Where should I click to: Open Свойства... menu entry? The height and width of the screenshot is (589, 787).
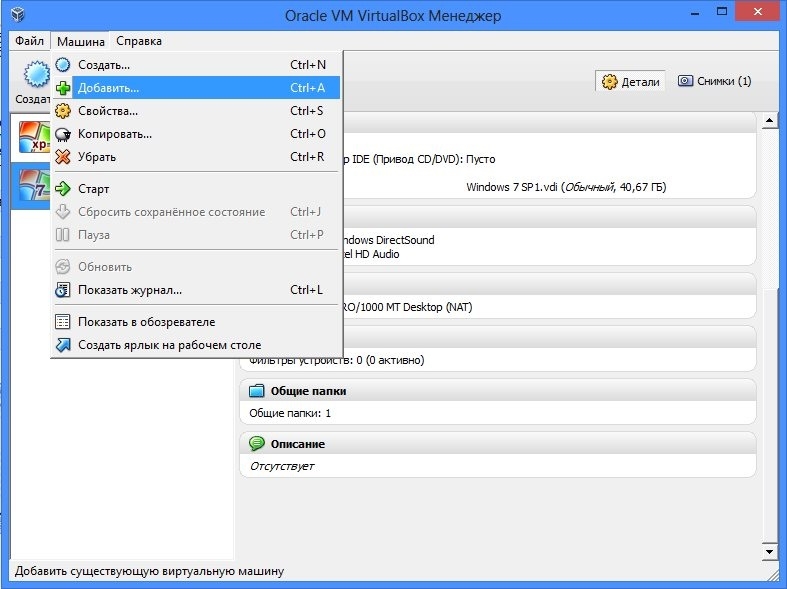tap(197, 111)
